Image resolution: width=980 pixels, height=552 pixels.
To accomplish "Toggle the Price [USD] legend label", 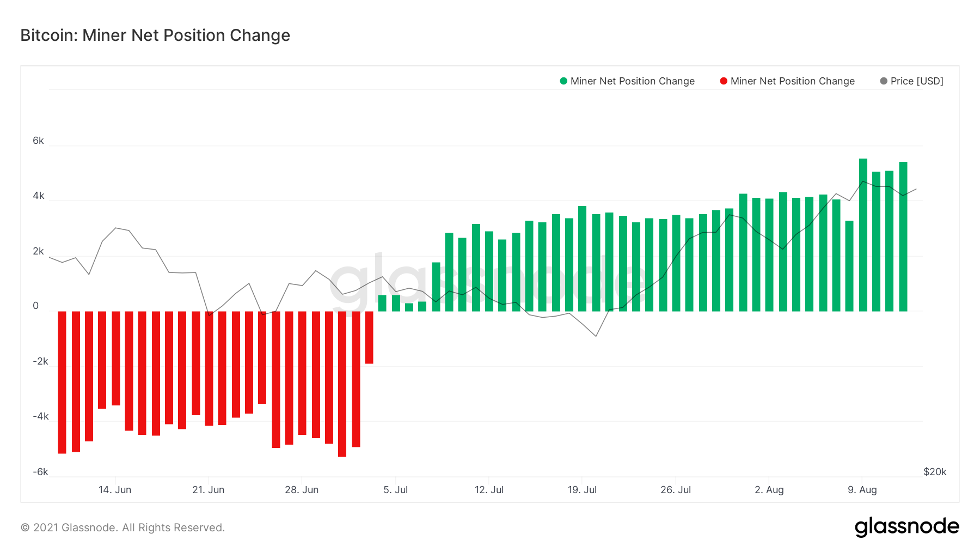I will (x=917, y=81).
